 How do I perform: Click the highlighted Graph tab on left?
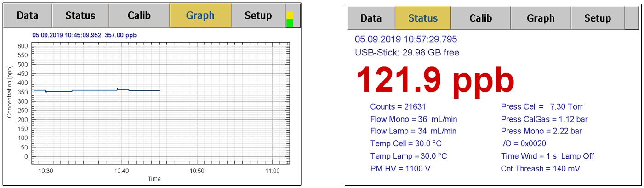click(x=200, y=16)
